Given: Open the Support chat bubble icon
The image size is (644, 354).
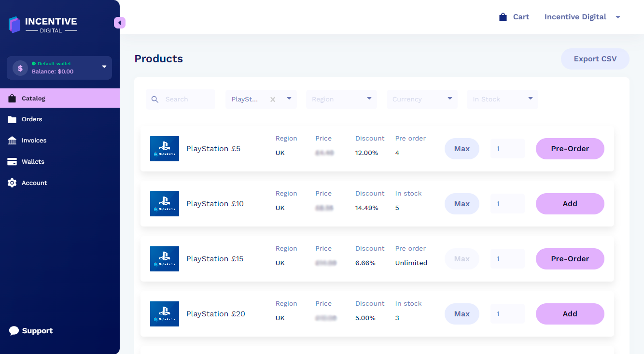Looking at the screenshot, I should 14,331.
